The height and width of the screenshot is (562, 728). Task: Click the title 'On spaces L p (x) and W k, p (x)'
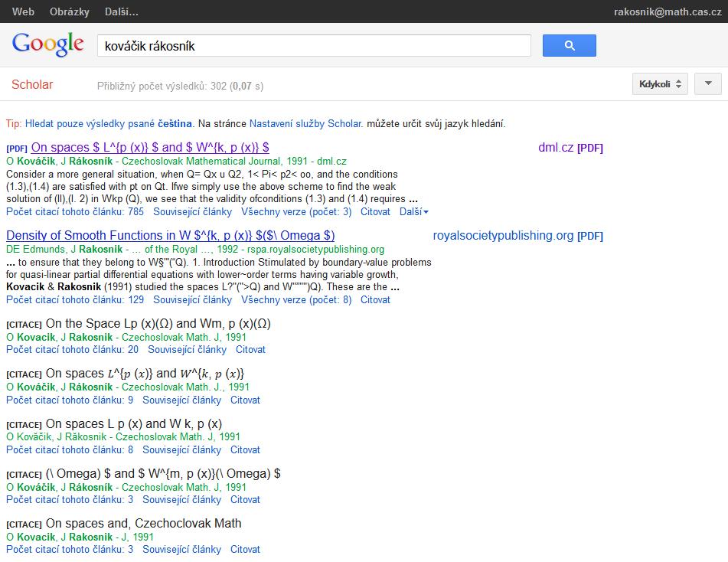click(x=134, y=423)
